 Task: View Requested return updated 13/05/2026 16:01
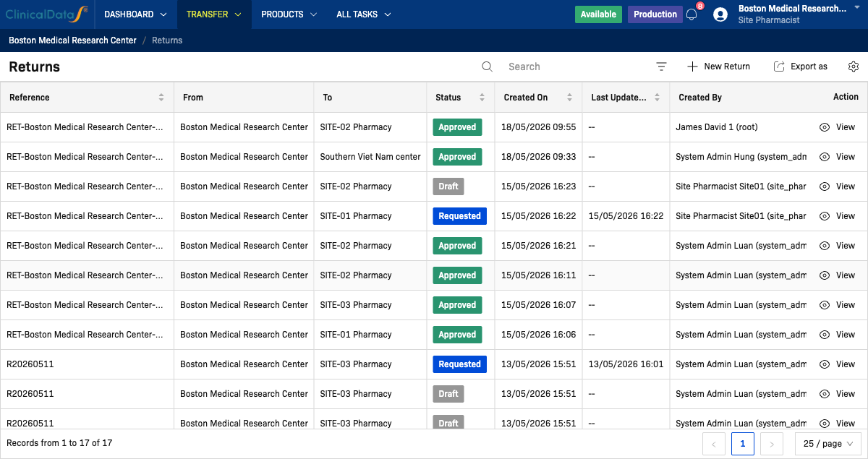click(837, 364)
